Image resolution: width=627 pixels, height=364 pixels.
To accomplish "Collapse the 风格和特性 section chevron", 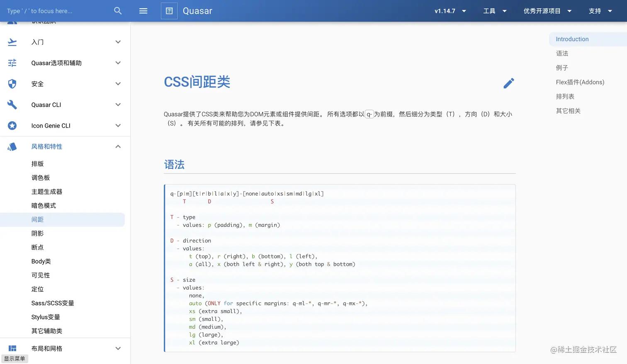I will (x=118, y=147).
